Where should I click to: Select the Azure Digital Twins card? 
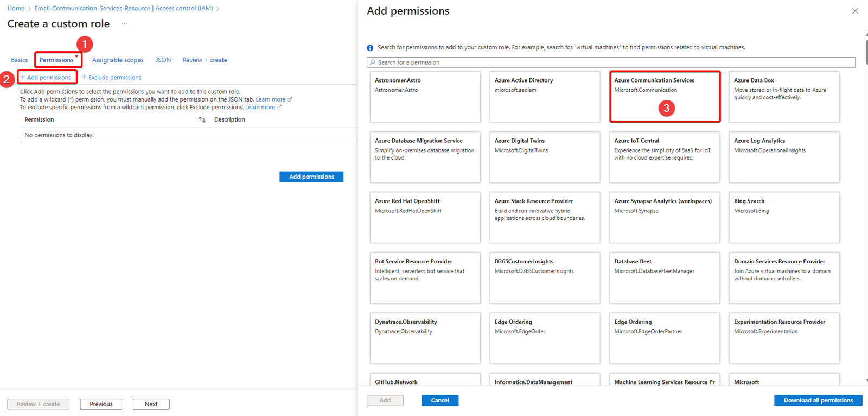click(x=545, y=157)
